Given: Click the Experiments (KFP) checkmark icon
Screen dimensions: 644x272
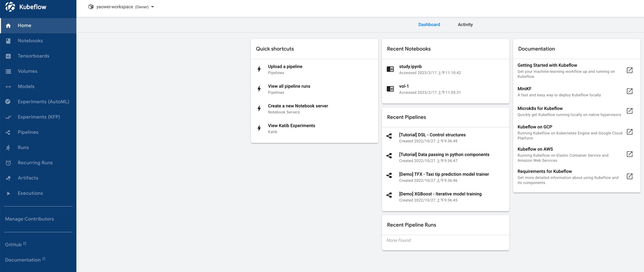Looking at the screenshot, I should pos(8,117).
